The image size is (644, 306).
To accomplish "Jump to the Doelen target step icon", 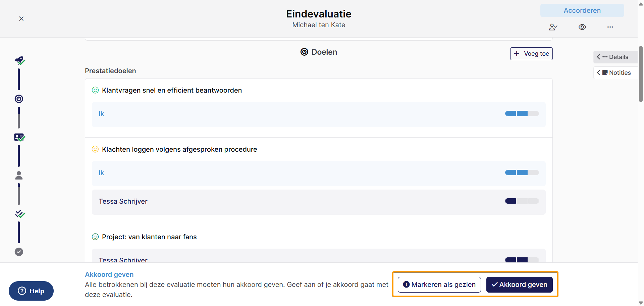I will coord(19,99).
